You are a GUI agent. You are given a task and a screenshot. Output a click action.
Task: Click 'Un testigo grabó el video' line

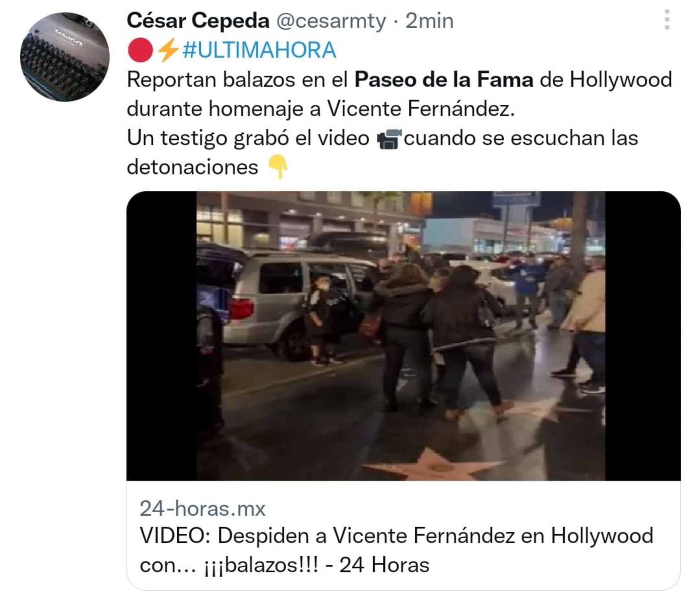click(248, 138)
